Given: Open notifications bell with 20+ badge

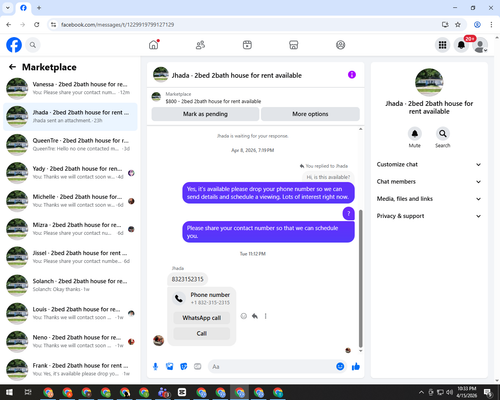Looking at the screenshot, I should [x=461, y=45].
